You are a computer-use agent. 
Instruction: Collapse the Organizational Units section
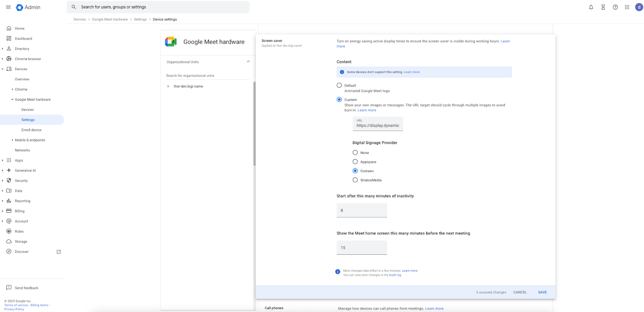click(x=248, y=62)
